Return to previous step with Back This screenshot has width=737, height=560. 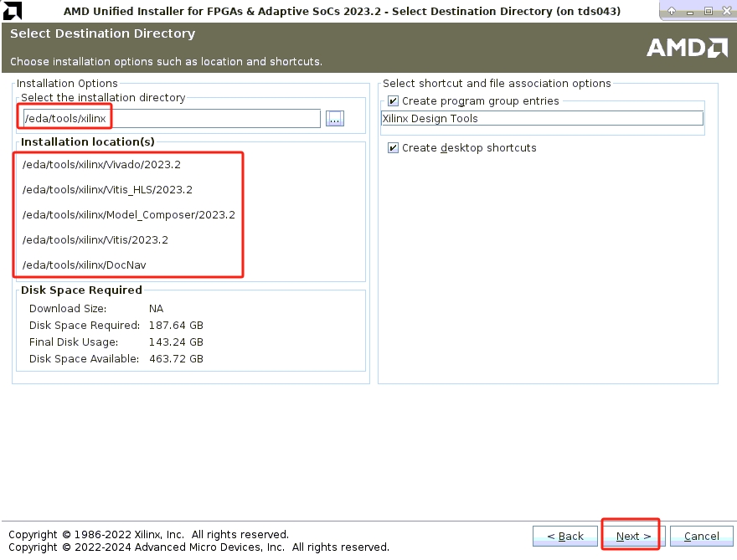pyautogui.click(x=565, y=536)
